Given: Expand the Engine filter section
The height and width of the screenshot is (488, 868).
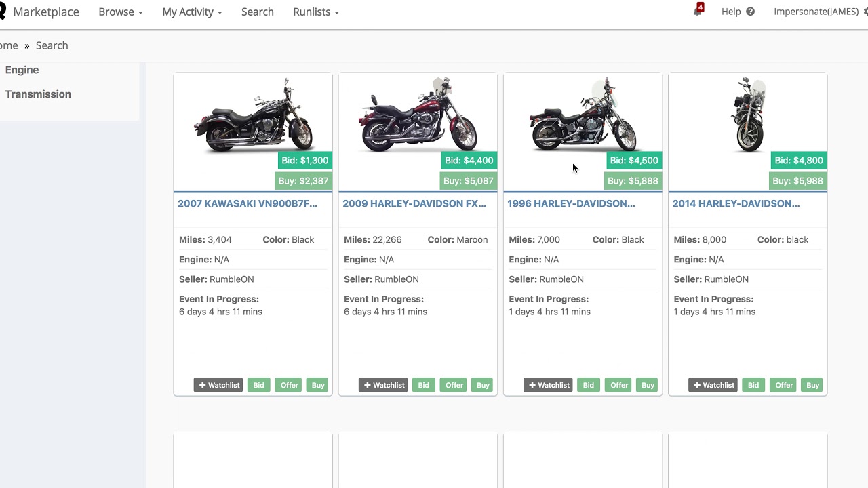Looking at the screenshot, I should [x=22, y=70].
